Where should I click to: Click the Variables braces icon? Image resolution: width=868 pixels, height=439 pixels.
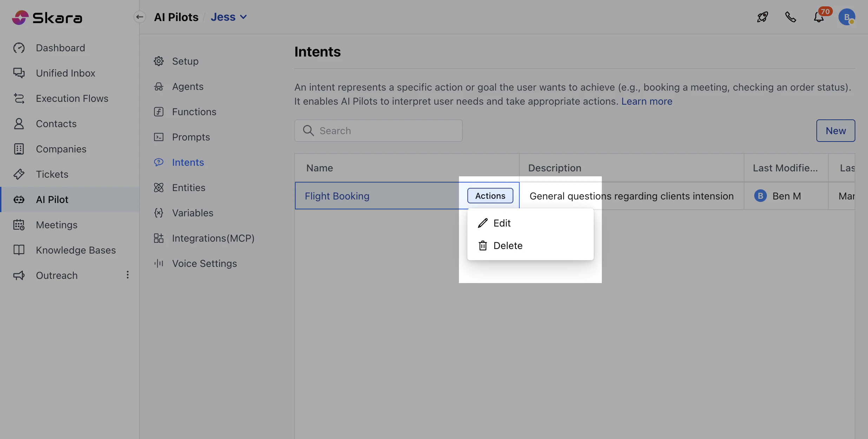(x=159, y=213)
